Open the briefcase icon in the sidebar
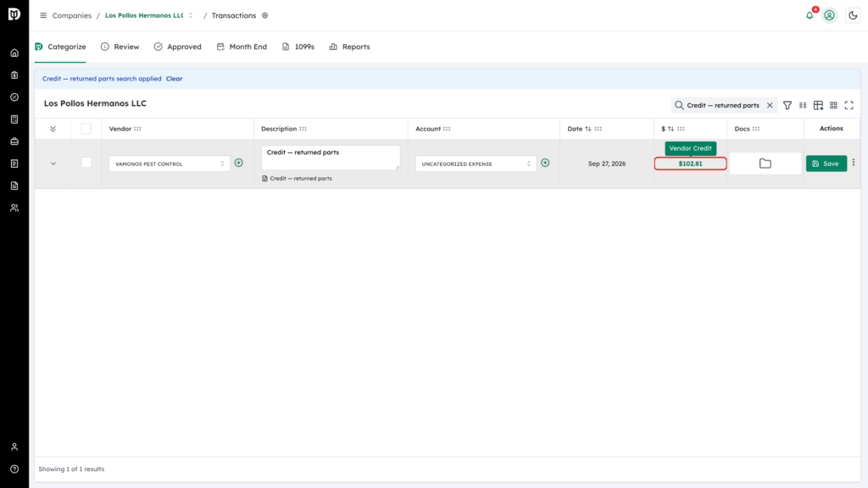Image resolution: width=868 pixels, height=488 pixels. 14,141
